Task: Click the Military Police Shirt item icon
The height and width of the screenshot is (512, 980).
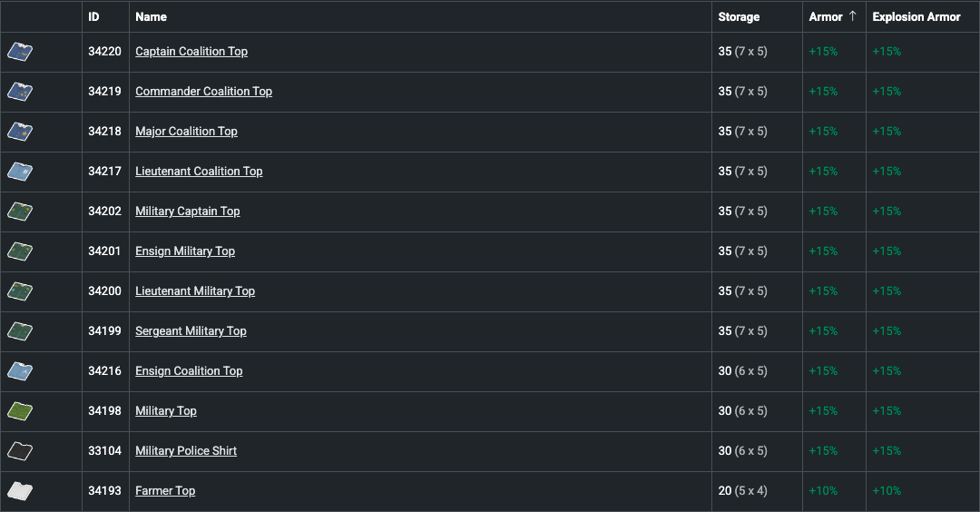Action: click(20, 451)
